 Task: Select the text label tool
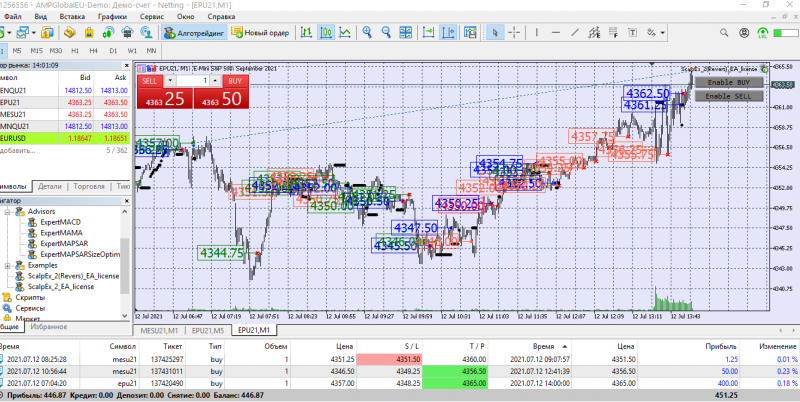click(x=633, y=33)
